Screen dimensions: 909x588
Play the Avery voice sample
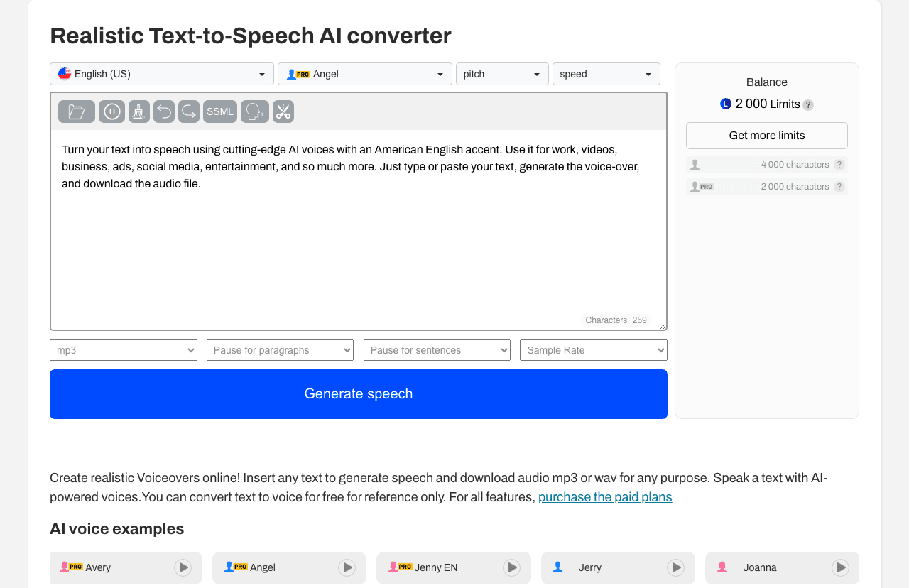pos(183,567)
